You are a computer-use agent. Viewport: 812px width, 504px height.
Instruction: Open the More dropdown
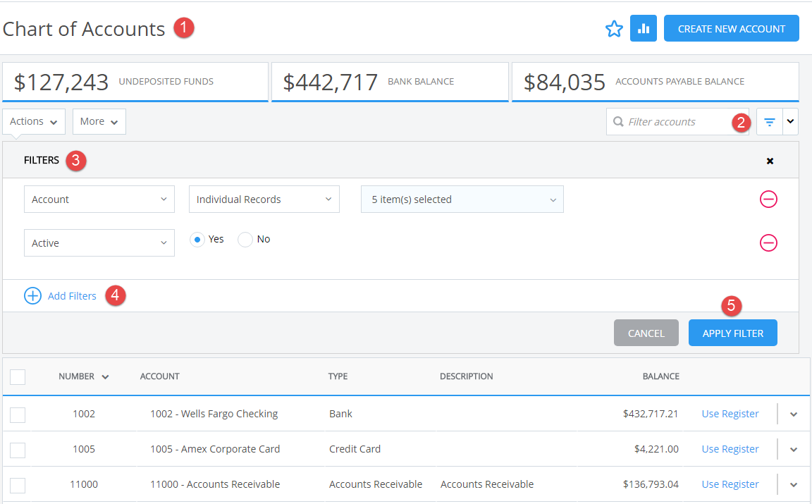[99, 122]
